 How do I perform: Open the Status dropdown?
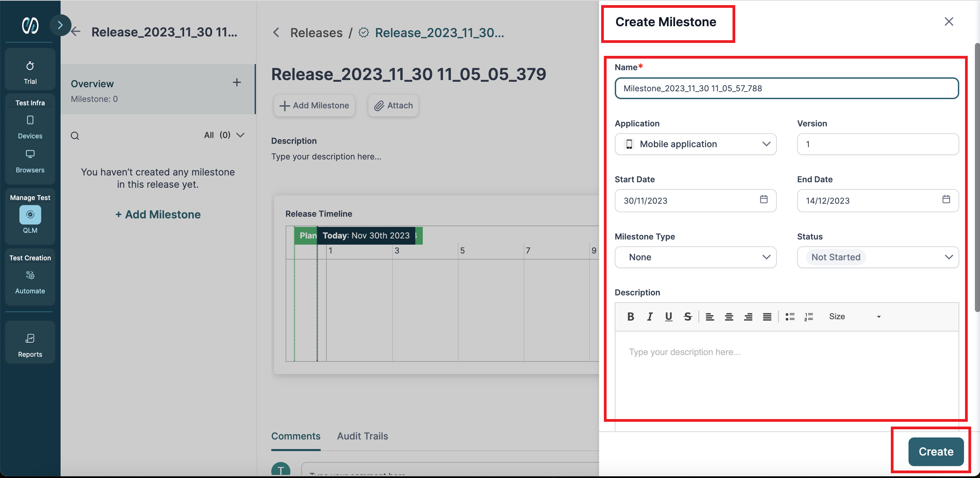(x=878, y=257)
